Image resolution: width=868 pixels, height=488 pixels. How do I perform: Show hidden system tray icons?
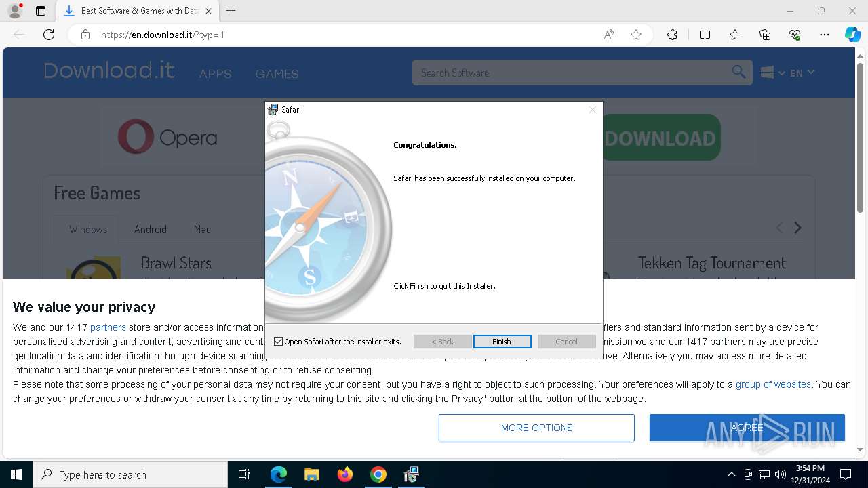tap(731, 474)
